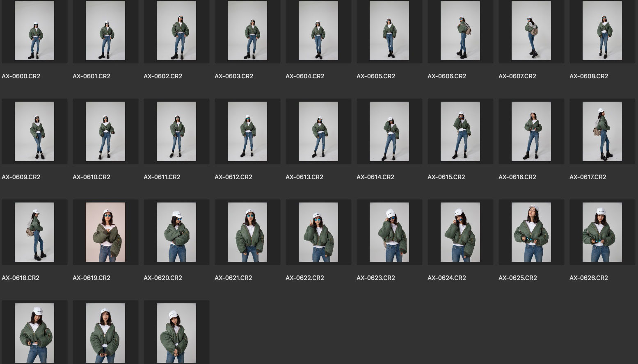Click the AX-0622.CR2 filename label

click(305, 278)
